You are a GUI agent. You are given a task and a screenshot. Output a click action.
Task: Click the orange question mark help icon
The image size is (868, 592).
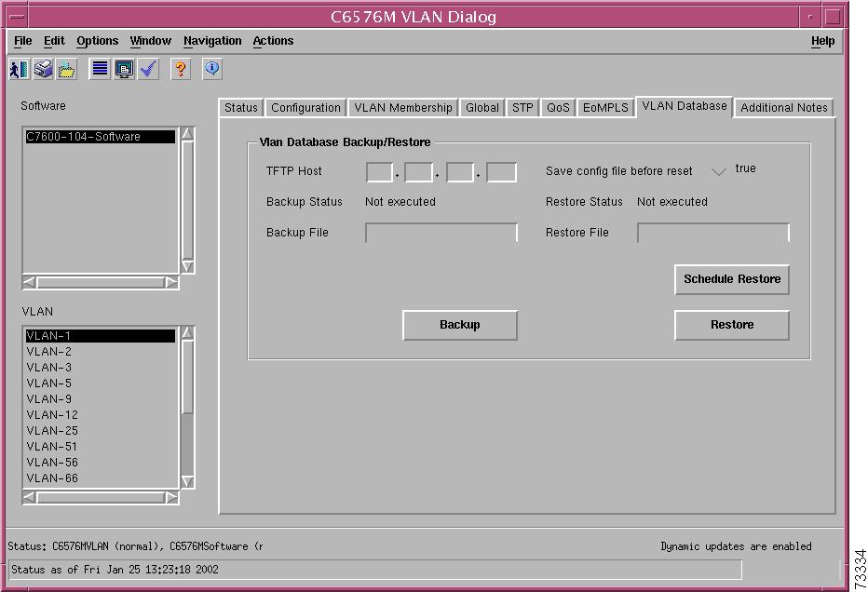point(181,69)
